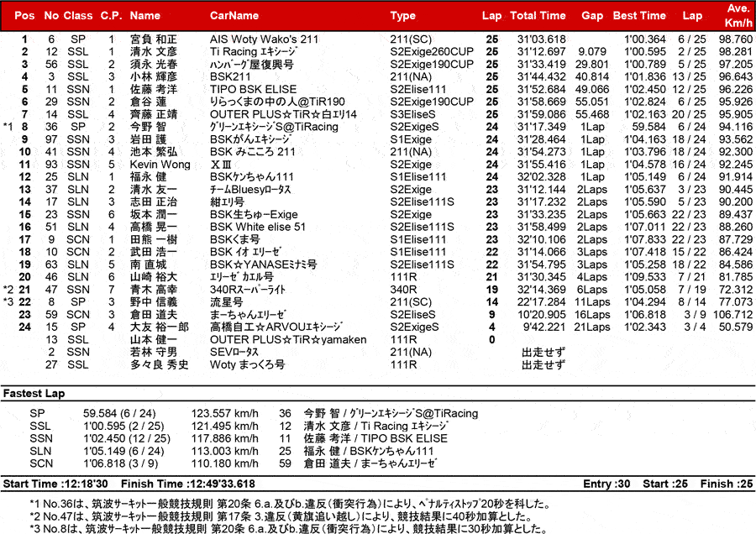756x534 pixels.
Task: Select car name AIS Woty Wako's 211
Action: [x=264, y=39]
